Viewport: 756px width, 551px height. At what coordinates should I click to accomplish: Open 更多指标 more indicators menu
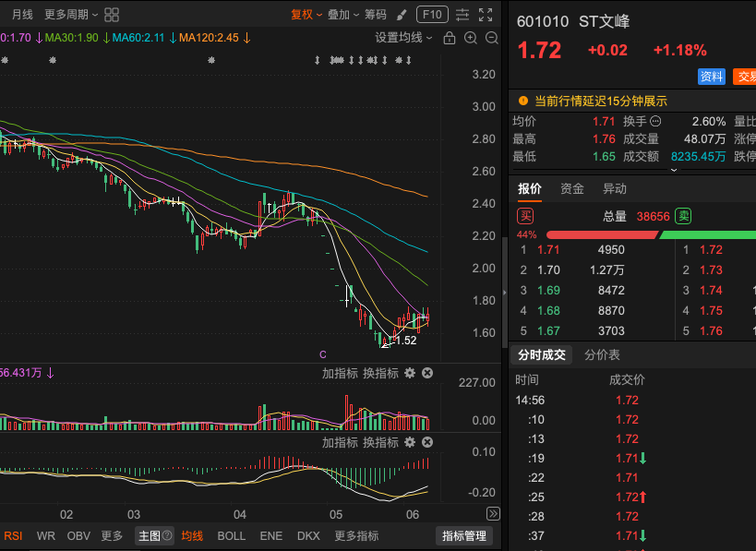coord(357,536)
